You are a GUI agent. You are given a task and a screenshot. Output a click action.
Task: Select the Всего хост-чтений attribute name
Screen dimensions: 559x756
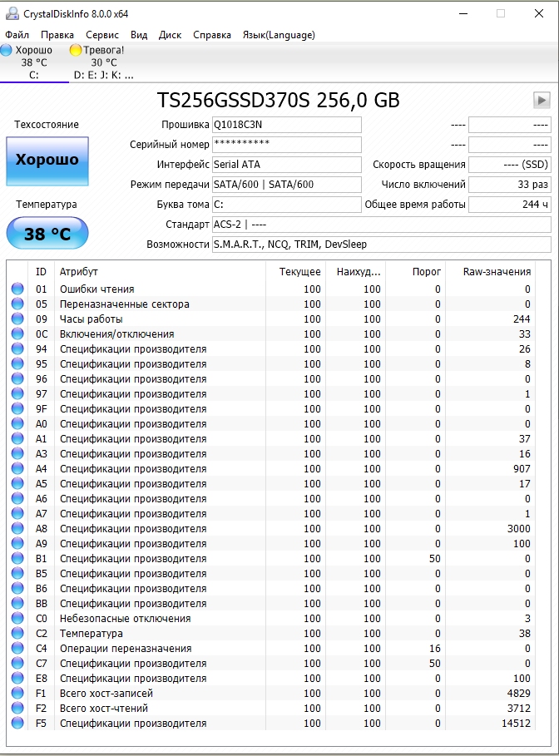click(104, 709)
